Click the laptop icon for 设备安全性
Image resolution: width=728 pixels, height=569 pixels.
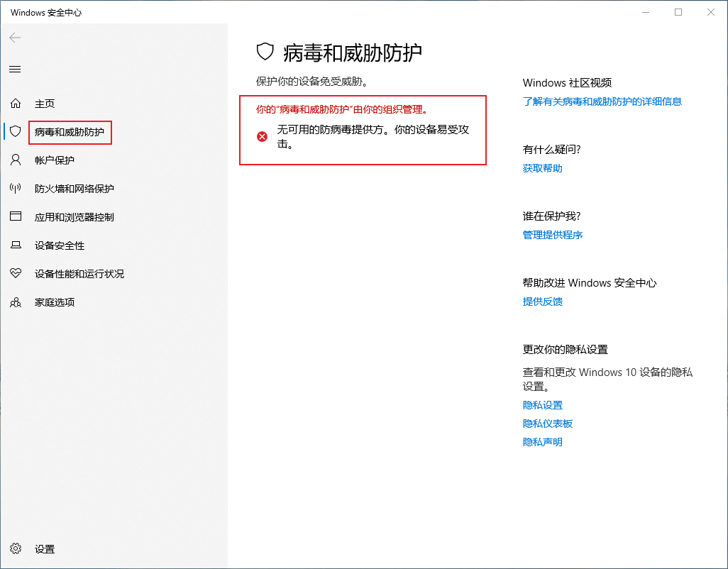coord(16,245)
